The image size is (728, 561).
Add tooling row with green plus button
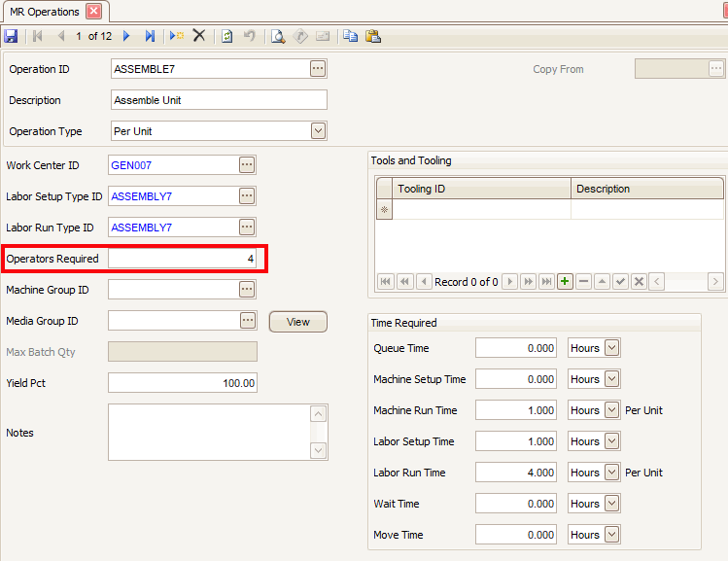(565, 281)
